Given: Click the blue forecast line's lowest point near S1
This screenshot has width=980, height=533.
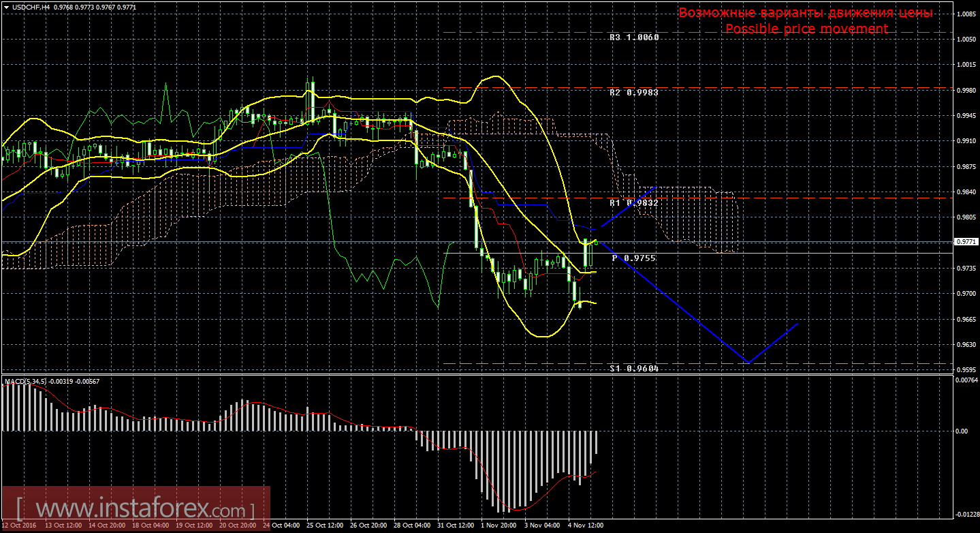Looking at the screenshot, I should click(748, 363).
